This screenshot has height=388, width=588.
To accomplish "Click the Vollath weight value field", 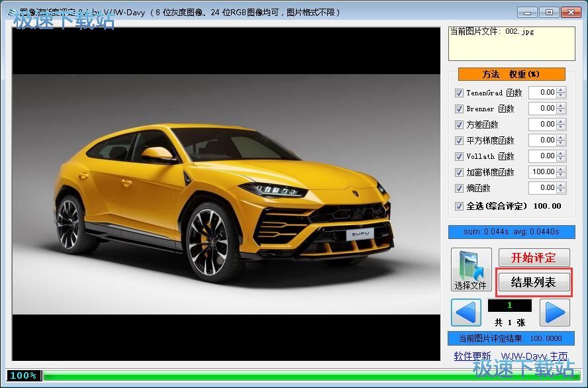I will pos(542,156).
